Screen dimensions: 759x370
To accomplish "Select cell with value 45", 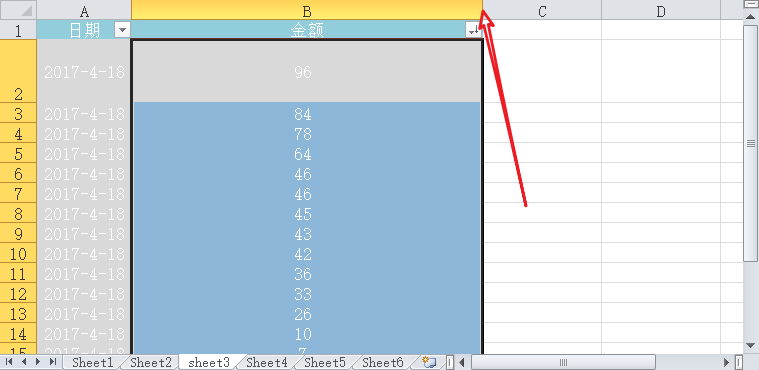I will 306,213.
